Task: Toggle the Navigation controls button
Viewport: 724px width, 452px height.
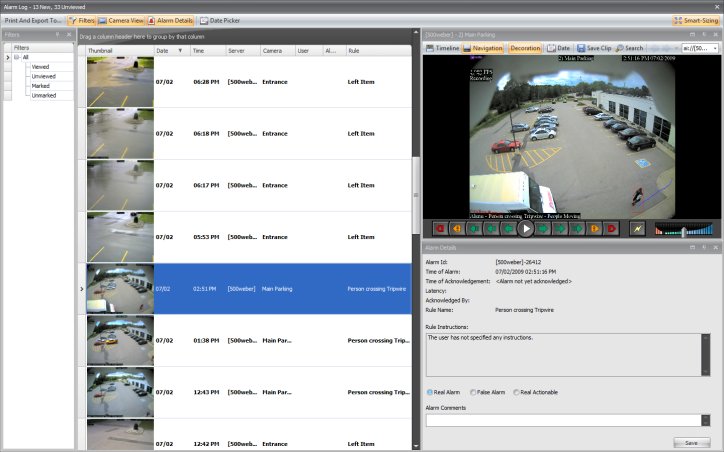Action: point(483,48)
